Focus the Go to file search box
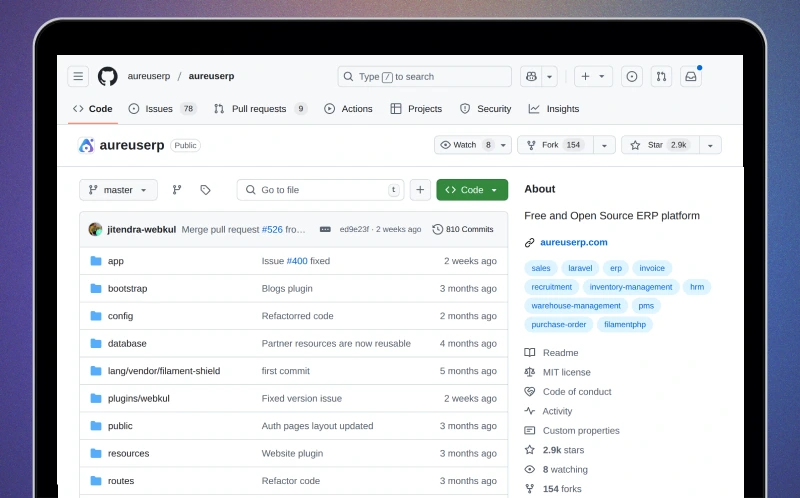Image resolution: width=800 pixels, height=498 pixels. 320,190
